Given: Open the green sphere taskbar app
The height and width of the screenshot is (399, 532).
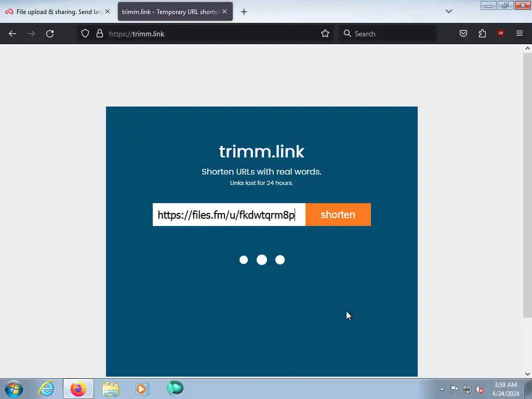Looking at the screenshot, I should coord(175,388).
